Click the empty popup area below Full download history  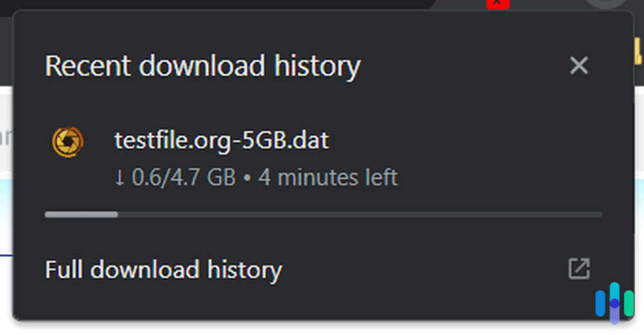pyautogui.click(x=322, y=303)
